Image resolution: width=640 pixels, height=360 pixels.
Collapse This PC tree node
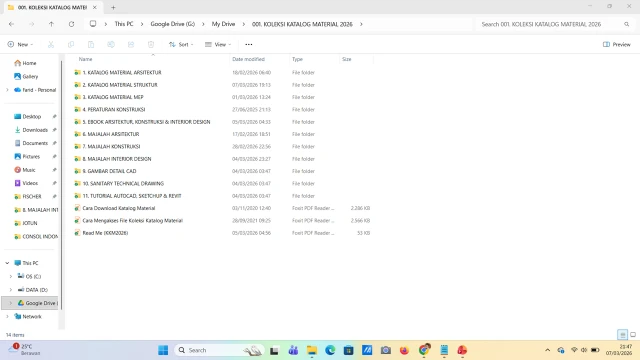tap(7, 263)
